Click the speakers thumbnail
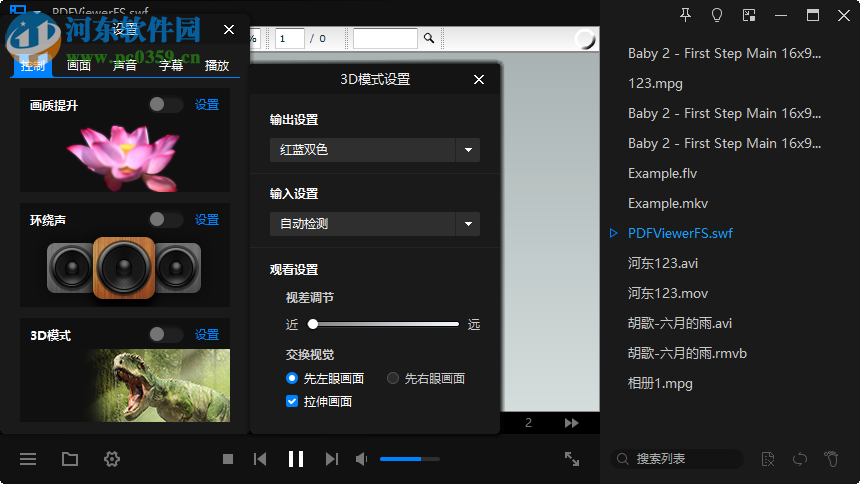Image resolution: width=860 pixels, height=484 pixels. point(124,268)
